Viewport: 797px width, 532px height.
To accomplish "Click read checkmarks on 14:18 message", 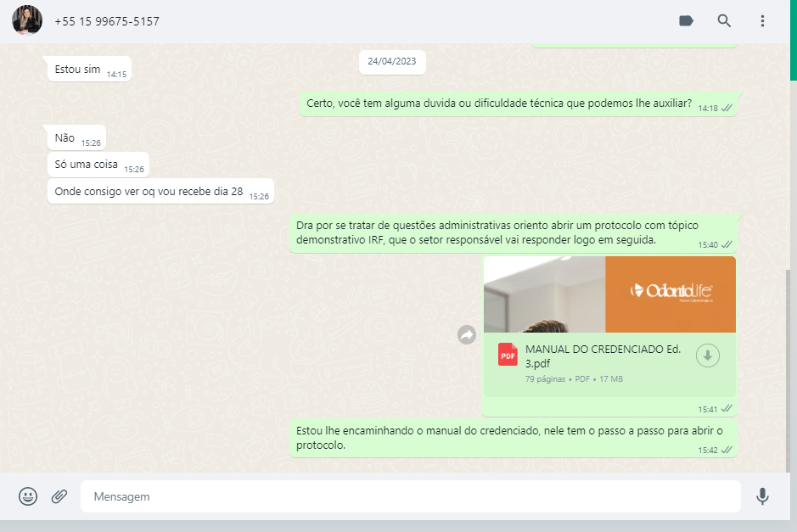I will (x=727, y=108).
